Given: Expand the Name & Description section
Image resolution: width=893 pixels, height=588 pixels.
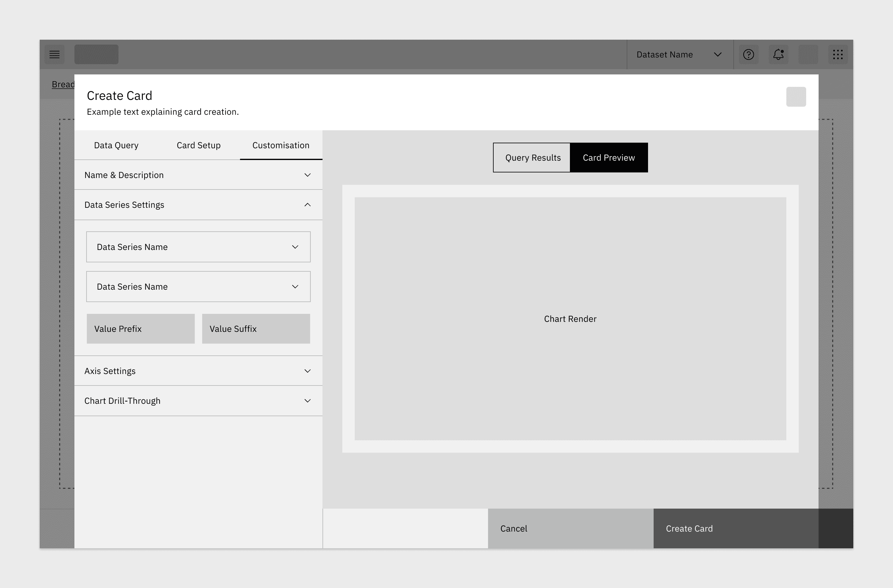Looking at the screenshot, I should [x=198, y=175].
